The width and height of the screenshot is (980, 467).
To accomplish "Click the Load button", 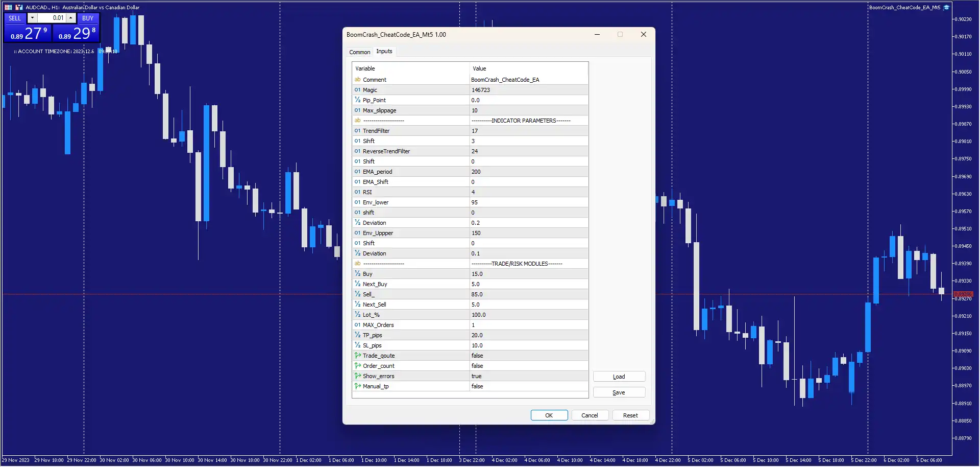I will point(619,377).
